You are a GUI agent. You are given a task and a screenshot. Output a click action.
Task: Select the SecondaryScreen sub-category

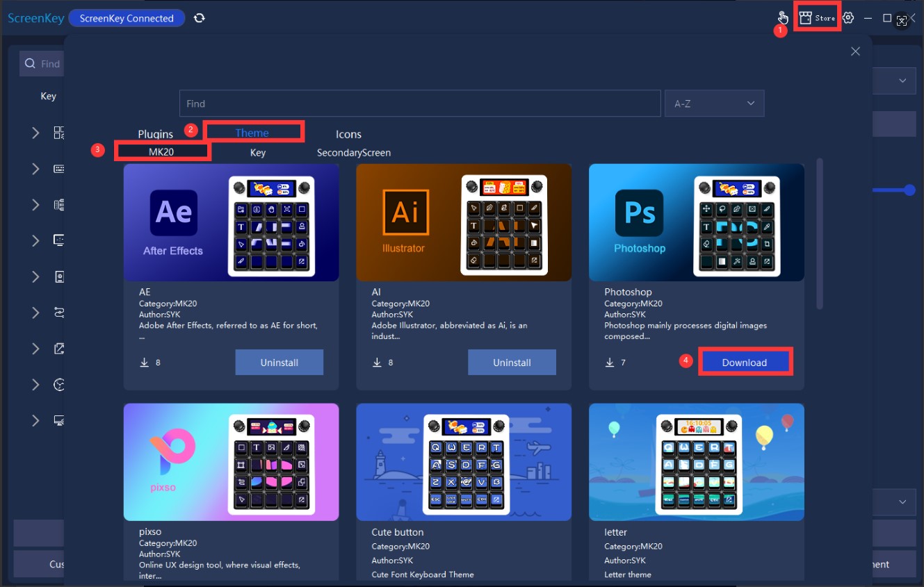click(x=353, y=153)
